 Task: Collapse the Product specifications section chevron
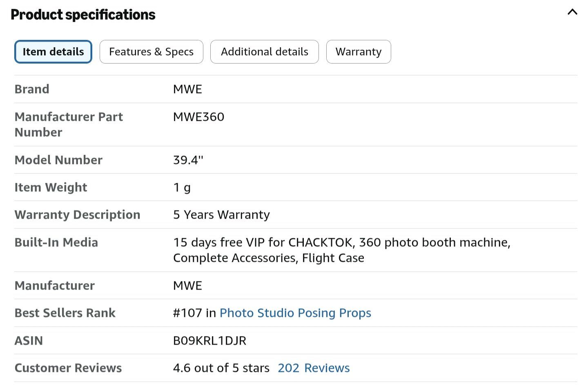click(572, 12)
